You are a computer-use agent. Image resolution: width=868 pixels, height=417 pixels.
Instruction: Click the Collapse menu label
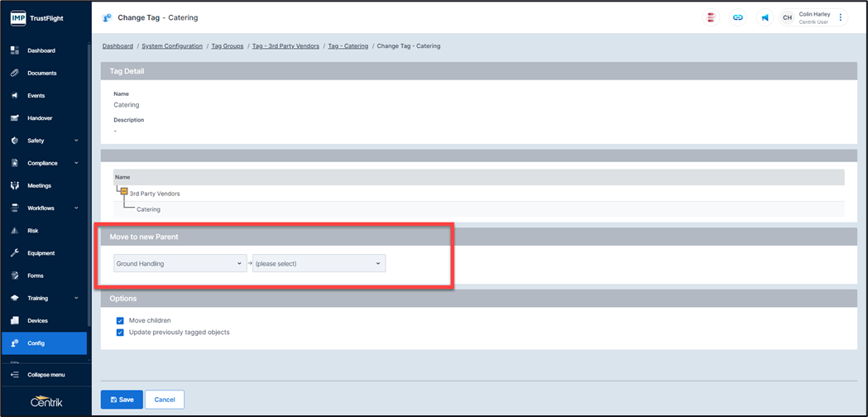(x=46, y=375)
